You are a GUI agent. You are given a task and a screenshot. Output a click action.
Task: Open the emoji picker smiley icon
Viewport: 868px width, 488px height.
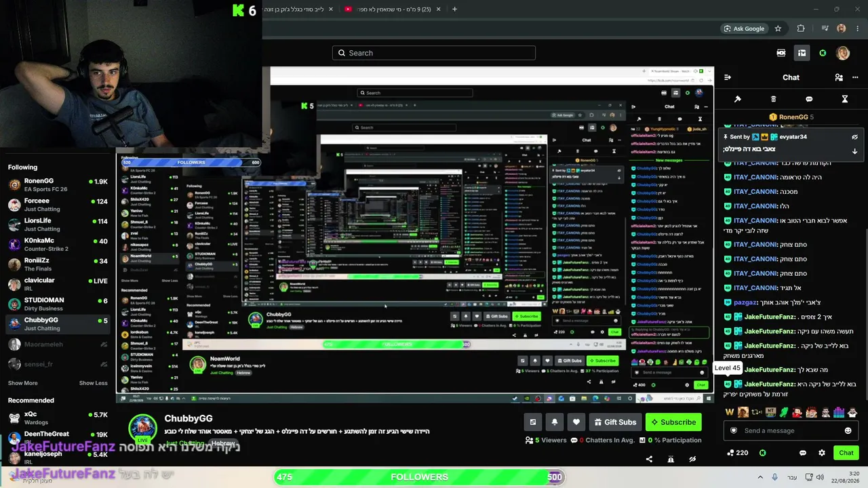coord(848,430)
